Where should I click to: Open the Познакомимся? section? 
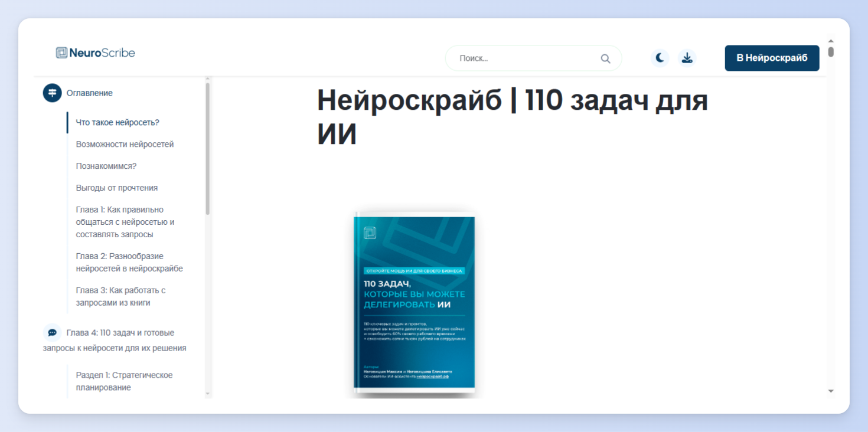tap(106, 166)
